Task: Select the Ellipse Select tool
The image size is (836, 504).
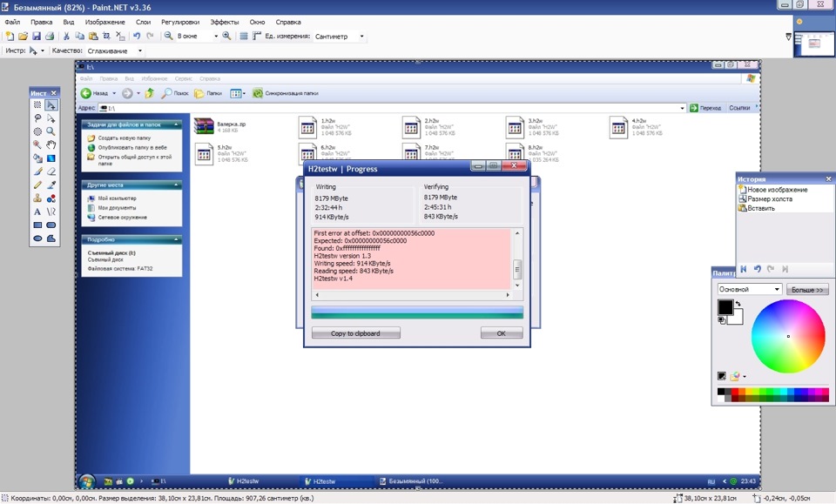Action: 37,131
